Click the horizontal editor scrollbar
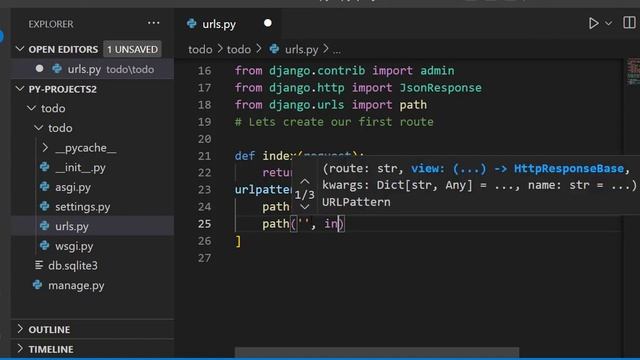This screenshot has height=360, width=640. (377, 352)
